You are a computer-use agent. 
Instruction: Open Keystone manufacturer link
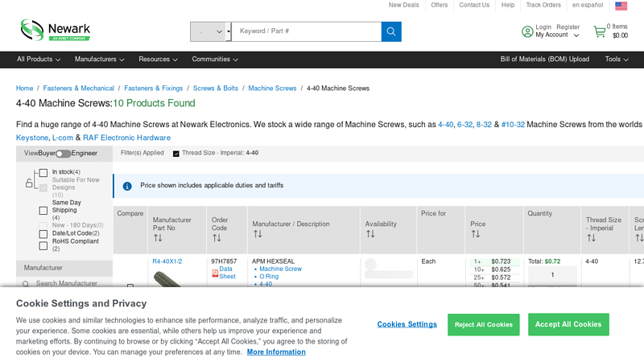[32, 138]
